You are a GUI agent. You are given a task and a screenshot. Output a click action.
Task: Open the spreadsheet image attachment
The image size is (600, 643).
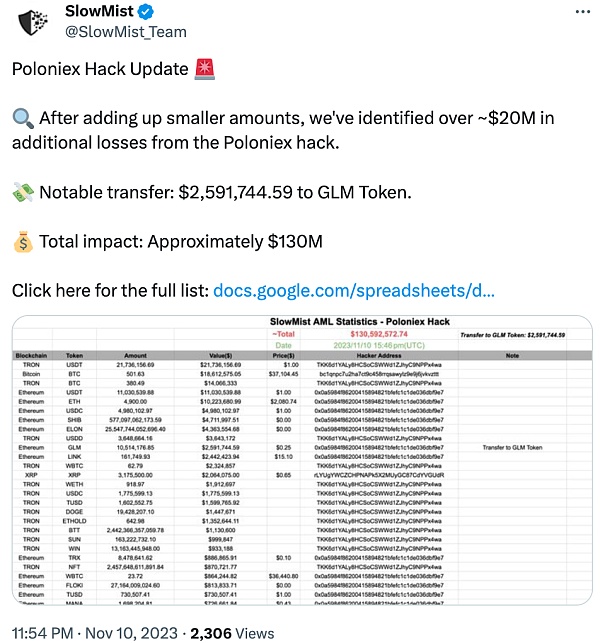point(302,460)
